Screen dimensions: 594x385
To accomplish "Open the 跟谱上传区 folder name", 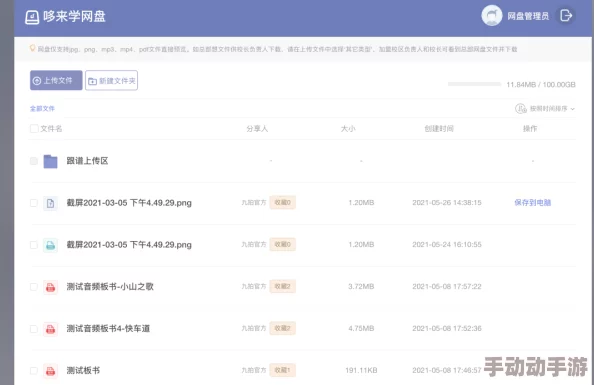I will pos(88,161).
